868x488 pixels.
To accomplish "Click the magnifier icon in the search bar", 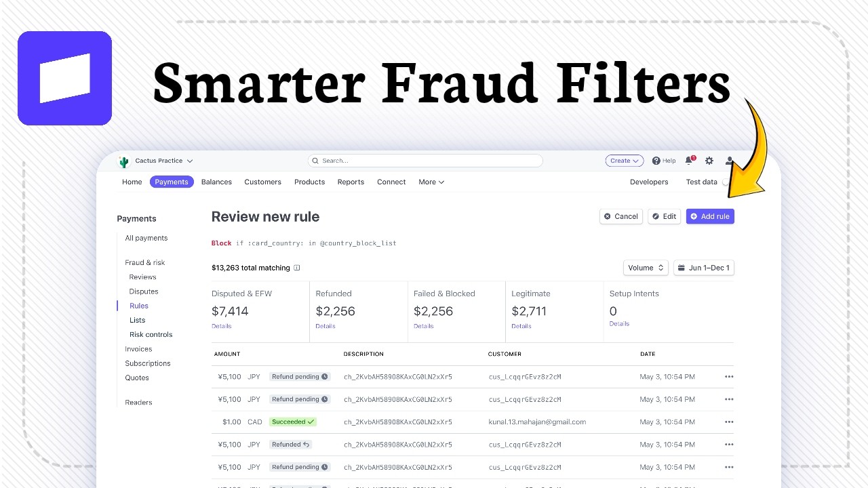I will pos(316,161).
